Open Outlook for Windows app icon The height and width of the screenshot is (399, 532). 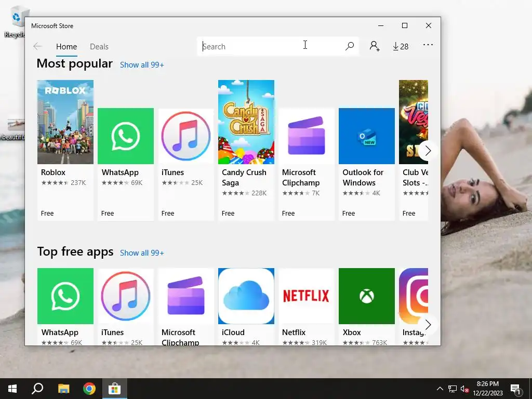[367, 136]
